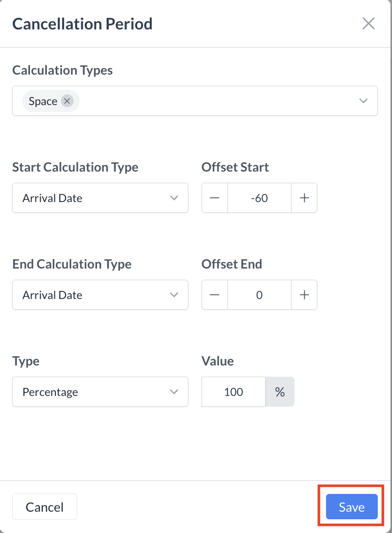Expand the Type dropdown showing Percentage
The height and width of the screenshot is (533, 392).
175,392
